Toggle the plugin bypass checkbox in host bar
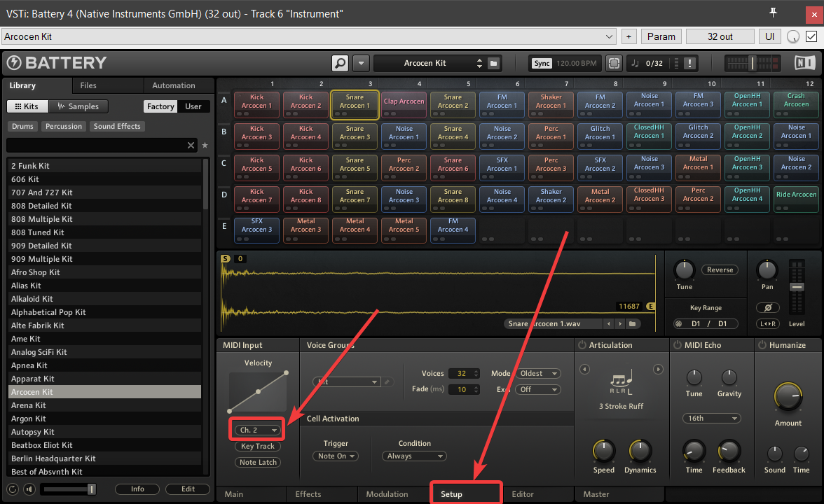The width and height of the screenshot is (824, 504). click(811, 36)
